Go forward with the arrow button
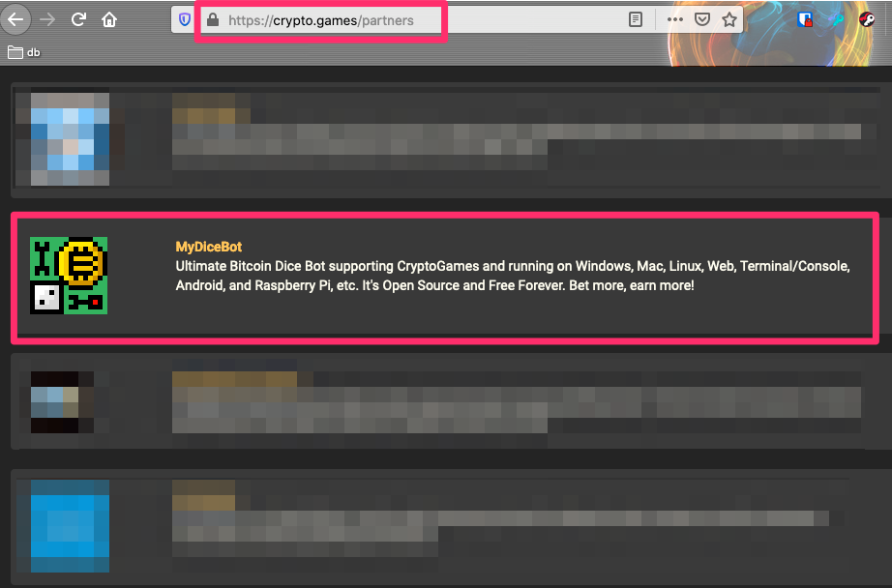Image resolution: width=892 pixels, height=588 pixels. 47,20
